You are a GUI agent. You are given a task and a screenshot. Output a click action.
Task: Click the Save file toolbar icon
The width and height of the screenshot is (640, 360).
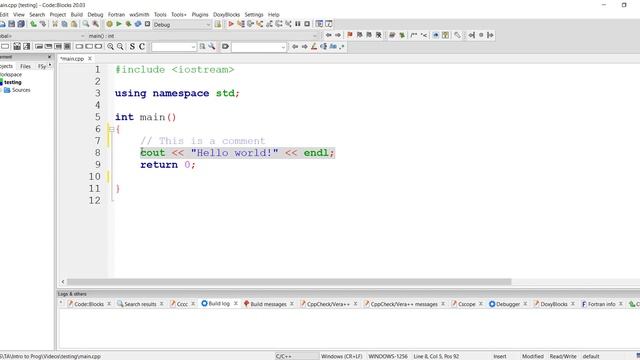coord(12,24)
